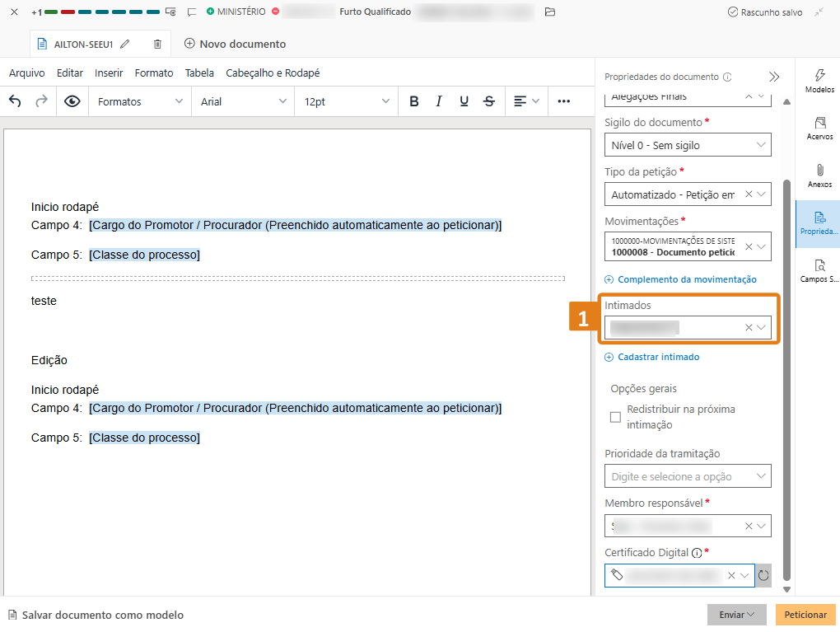Open the Acervos panel

tap(819, 129)
